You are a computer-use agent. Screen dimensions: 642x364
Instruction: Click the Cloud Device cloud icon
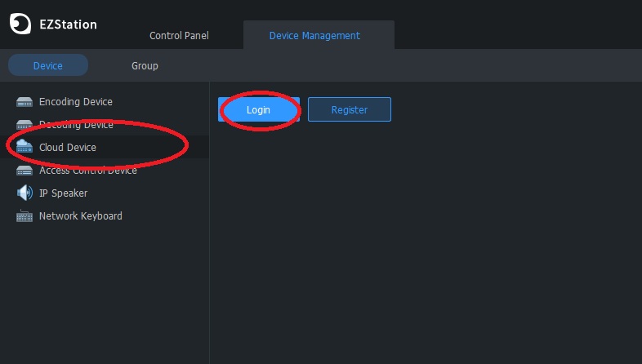point(25,148)
